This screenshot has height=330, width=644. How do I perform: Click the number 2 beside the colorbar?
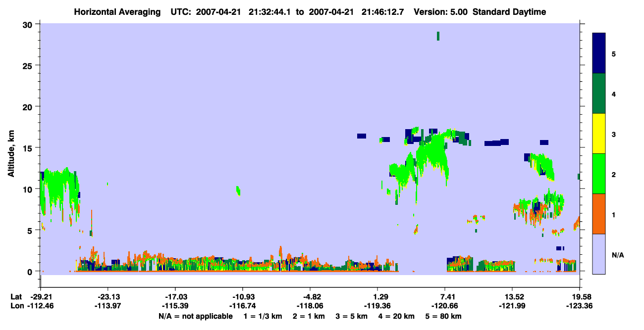tap(614, 174)
